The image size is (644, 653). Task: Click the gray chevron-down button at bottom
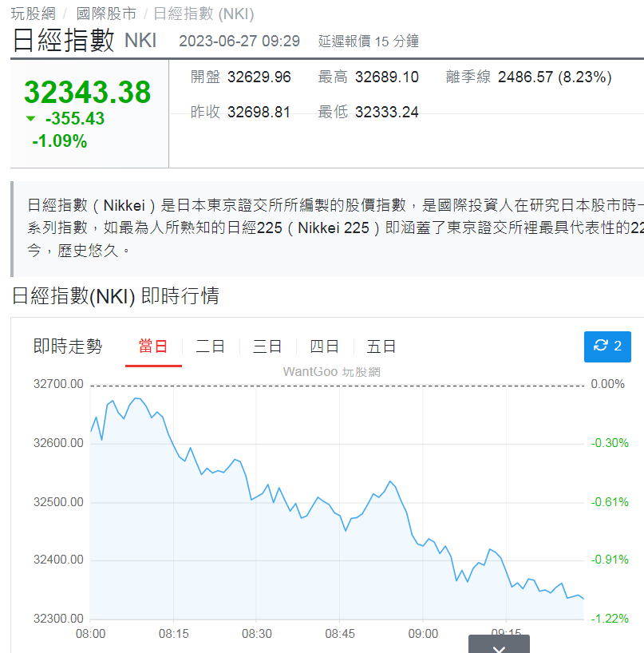click(499, 645)
